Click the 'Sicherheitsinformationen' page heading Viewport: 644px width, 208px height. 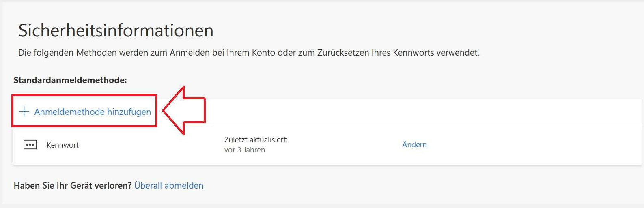pyautogui.click(x=116, y=31)
